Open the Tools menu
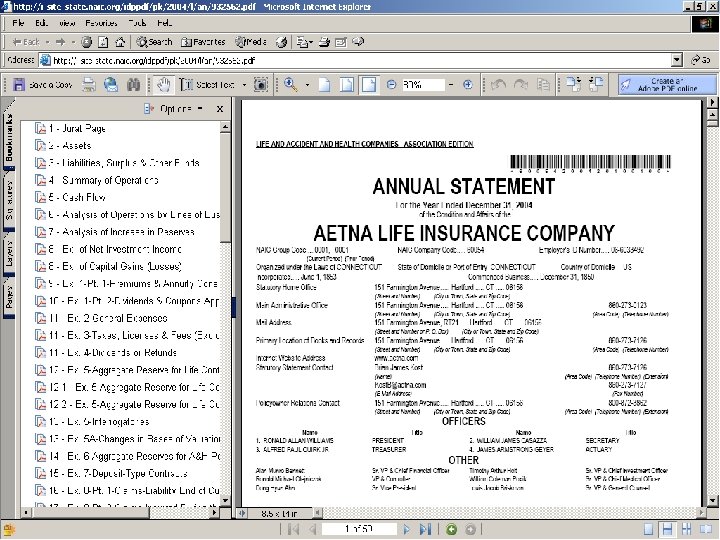The width and height of the screenshot is (720, 540). pyautogui.click(x=137, y=23)
